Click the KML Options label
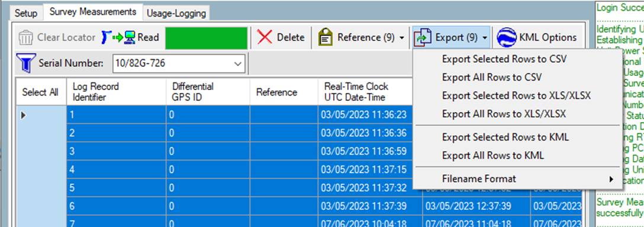Image resolution: width=644 pixels, height=227 pixels. click(548, 37)
